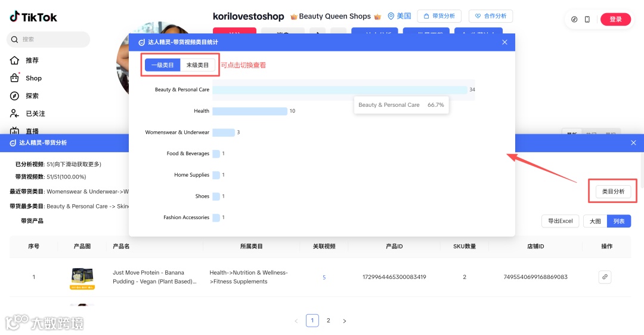Click the 登录 button
This screenshot has height=335, width=644.
(615, 19)
